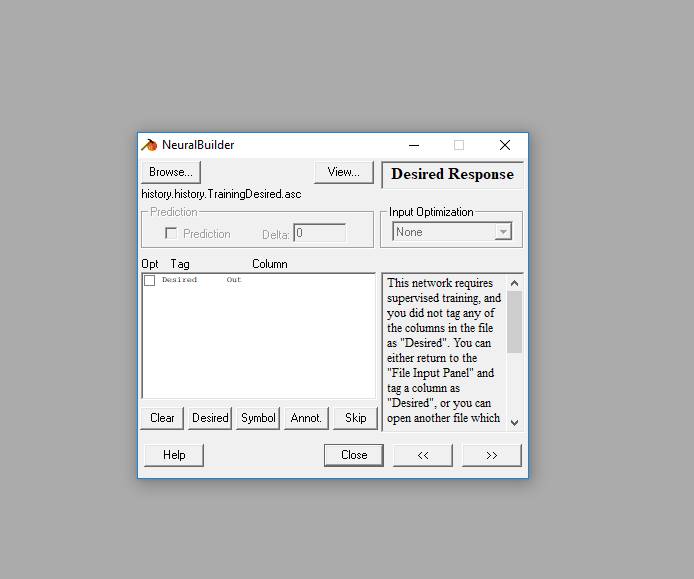Image resolution: width=694 pixels, height=579 pixels.
Task: Click the NeuralBuilder app icon in title bar
Action: coord(149,145)
